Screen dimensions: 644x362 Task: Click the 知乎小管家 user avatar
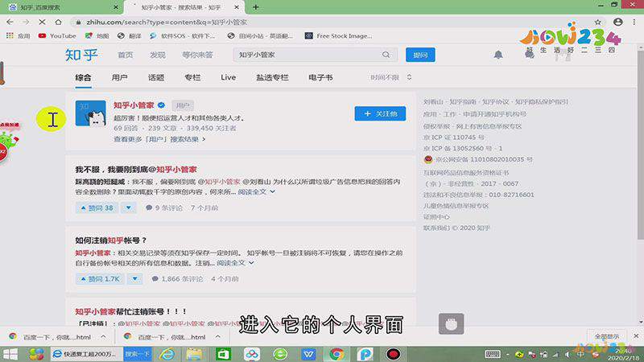pyautogui.click(x=91, y=113)
